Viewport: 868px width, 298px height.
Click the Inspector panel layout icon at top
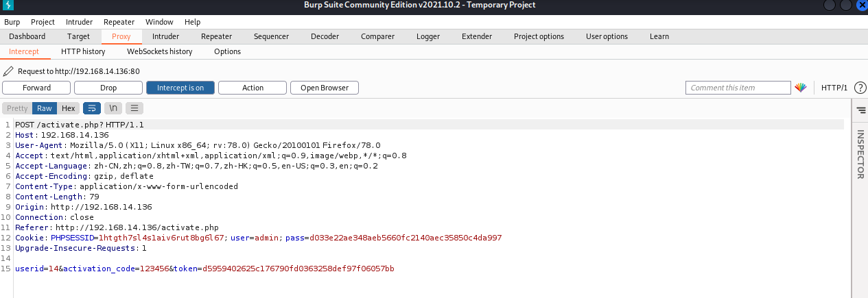coord(860,110)
